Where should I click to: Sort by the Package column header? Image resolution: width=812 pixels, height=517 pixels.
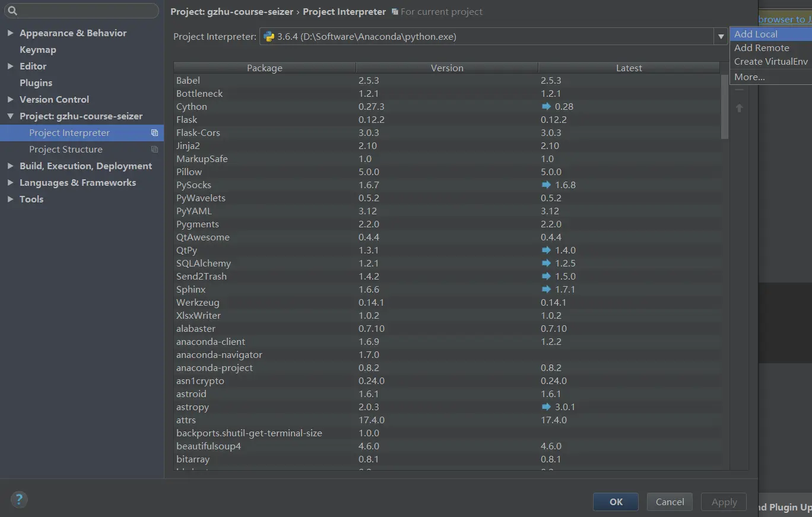265,68
